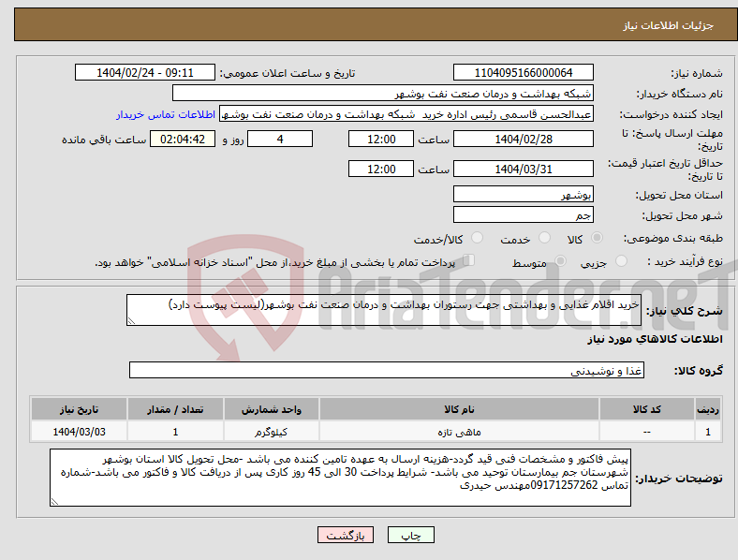The width and height of the screenshot is (738, 560).
Task: Click the price validity 12:00 time field
Action: point(381,169)
